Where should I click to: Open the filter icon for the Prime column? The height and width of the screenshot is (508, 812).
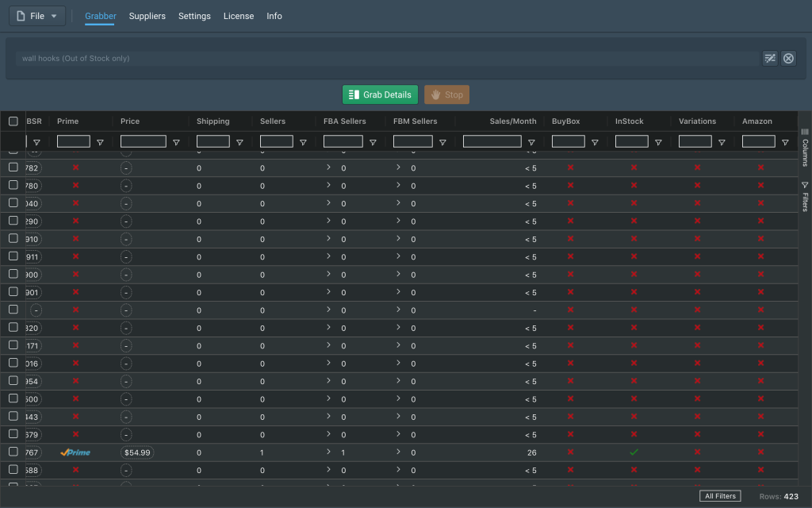click(x=100, y=143)
